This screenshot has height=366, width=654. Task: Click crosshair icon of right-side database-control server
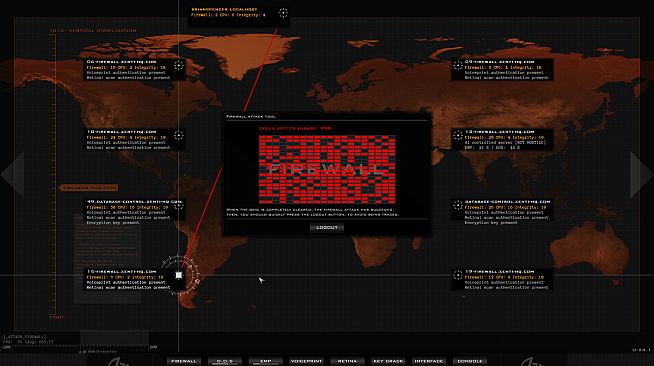[458, 205]
